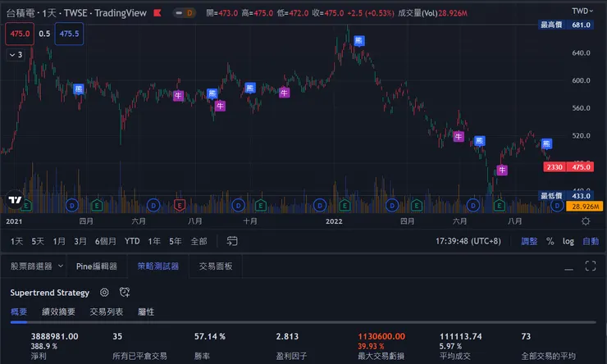Image resolution: width=607 pixels, height=364 pixels.
Task: Click the last D marker by 28.926M label
Action: click(557, 206)
